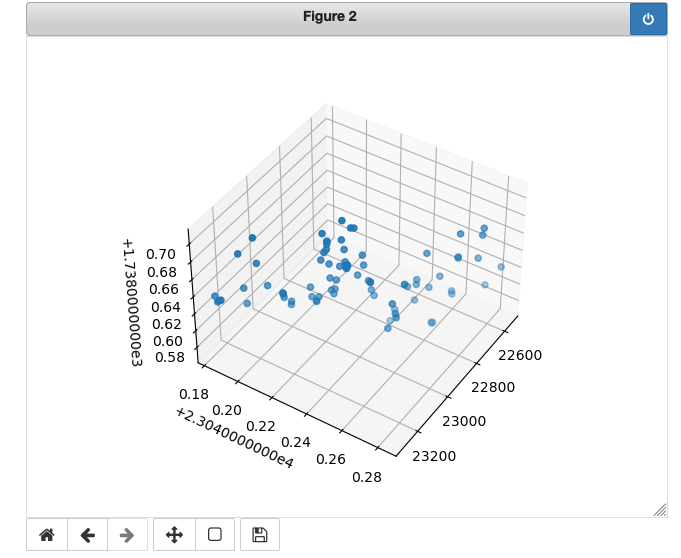The height and width of the screenshot is (558, 681).
Task: Click z-axis tick label 0.70
Action: tap(161, 254)
